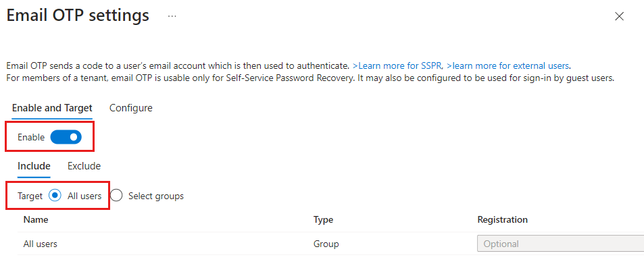Click the Name column header

(36, 219)
